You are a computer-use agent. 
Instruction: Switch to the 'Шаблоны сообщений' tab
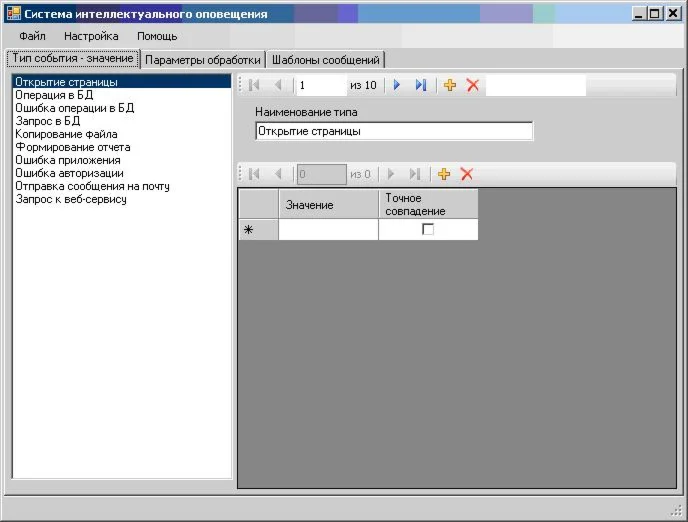click(326, 60)
